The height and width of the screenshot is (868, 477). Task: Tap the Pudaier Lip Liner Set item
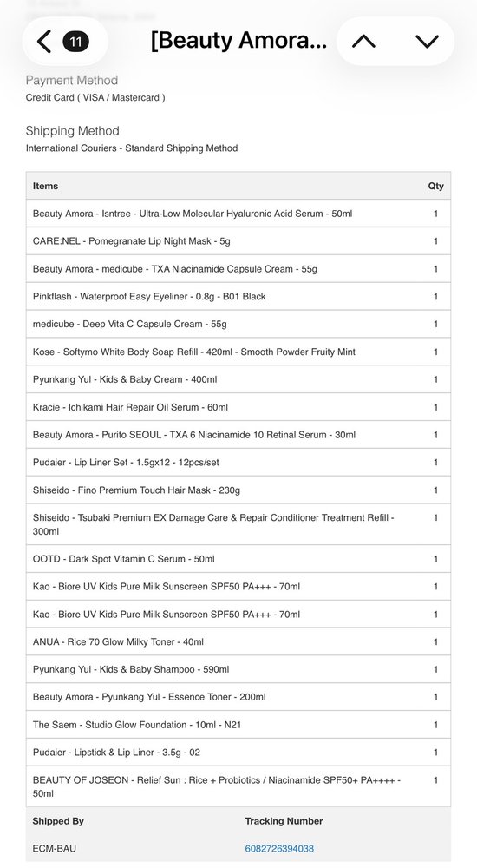[x=126, y=463]
